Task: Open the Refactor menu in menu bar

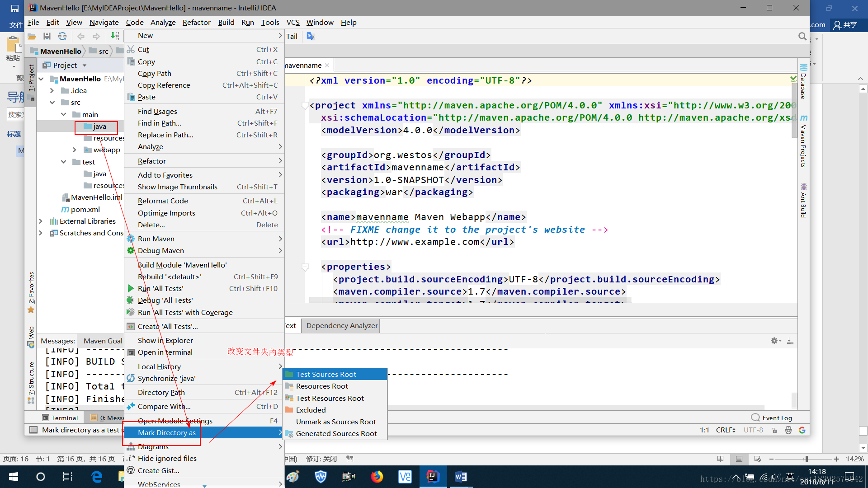Action: [196, 23]
